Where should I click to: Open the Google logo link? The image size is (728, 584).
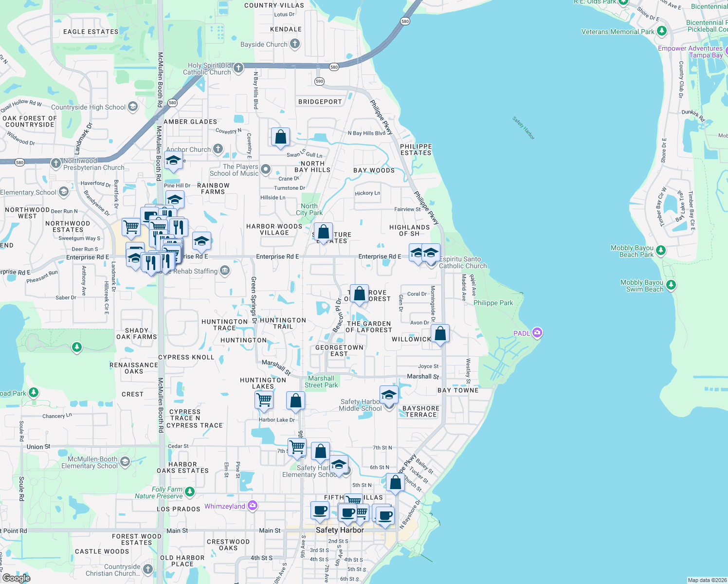[x=16, y=577]
